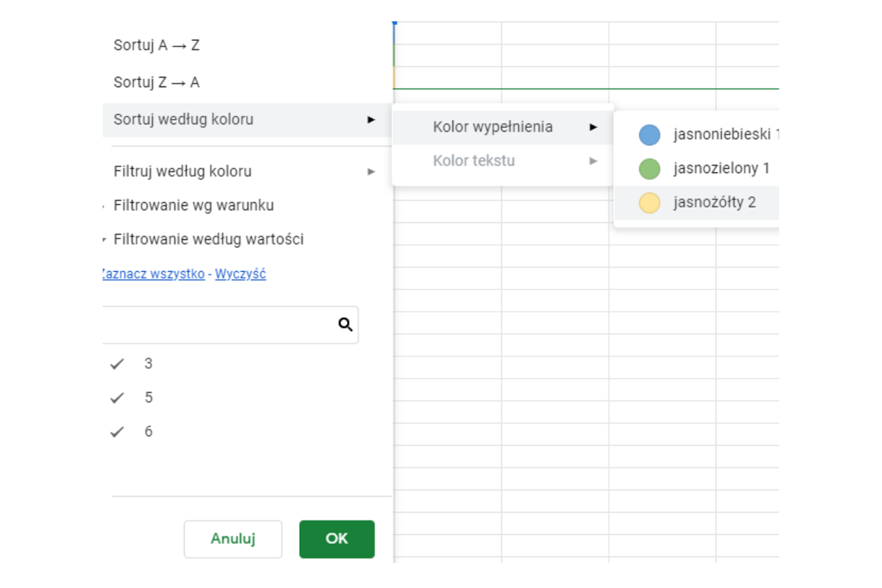Click the Wyczyść link
Viewport: 882px width, 588px height.
click(x=240, y=274)
